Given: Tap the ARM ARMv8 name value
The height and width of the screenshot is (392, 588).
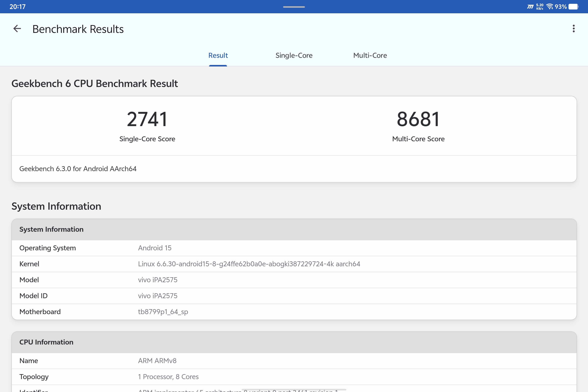Looking at the screenshot, I should pos(157,361).
